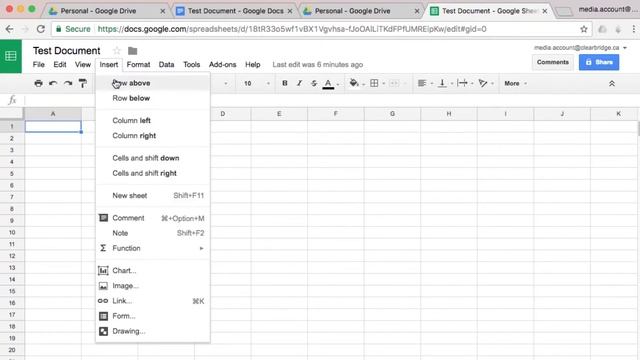Open the Tools menu
The image size is (640, 360).
coord(191,64)
